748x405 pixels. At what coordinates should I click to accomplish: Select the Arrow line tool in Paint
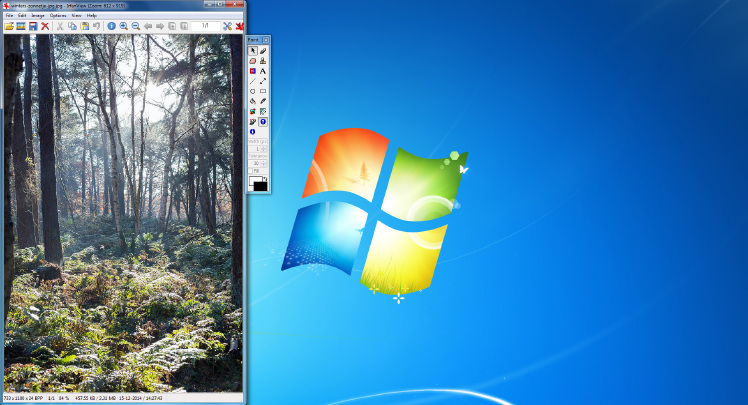(263, 81)
